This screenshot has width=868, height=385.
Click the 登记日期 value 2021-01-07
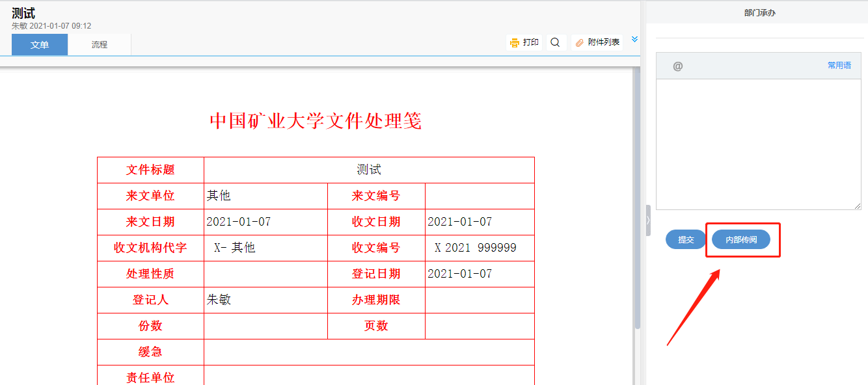[459, 274]
